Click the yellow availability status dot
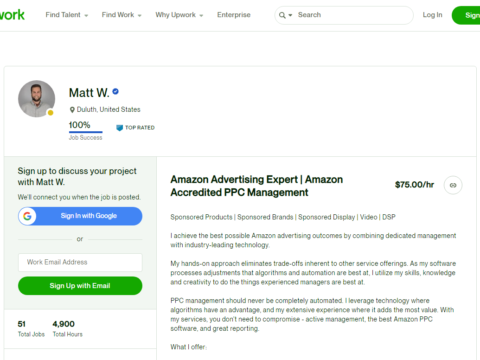The width and height of the screenshot is (480, 360). 50,113
